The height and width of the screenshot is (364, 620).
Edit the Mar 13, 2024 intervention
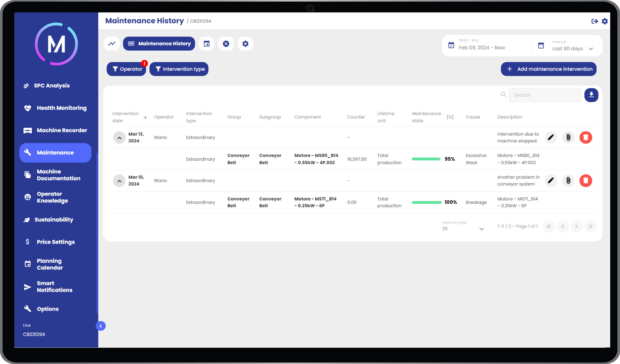tap(551, 137)
